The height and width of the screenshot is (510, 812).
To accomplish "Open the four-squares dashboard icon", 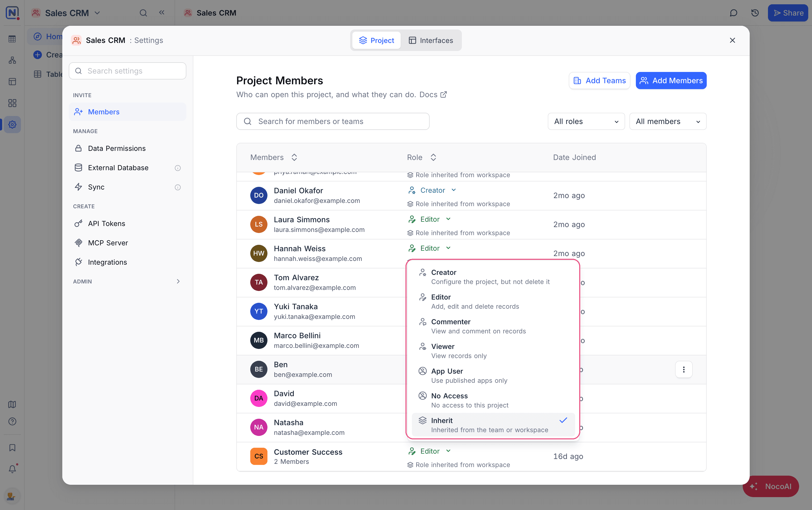I will (12, 103).
